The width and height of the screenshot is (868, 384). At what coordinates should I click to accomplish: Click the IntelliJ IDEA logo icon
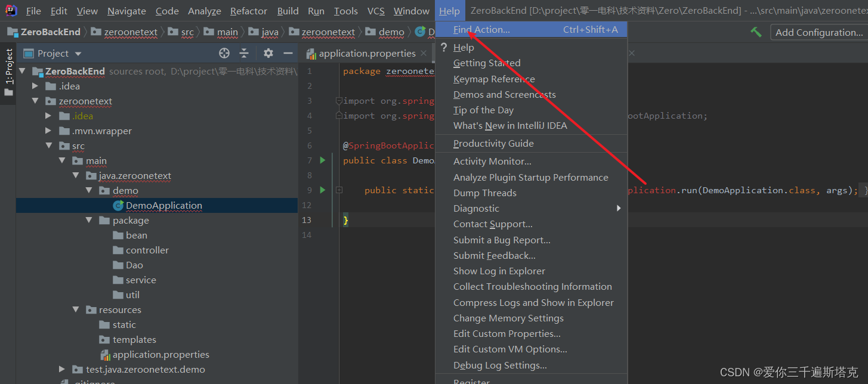[11, 10]
